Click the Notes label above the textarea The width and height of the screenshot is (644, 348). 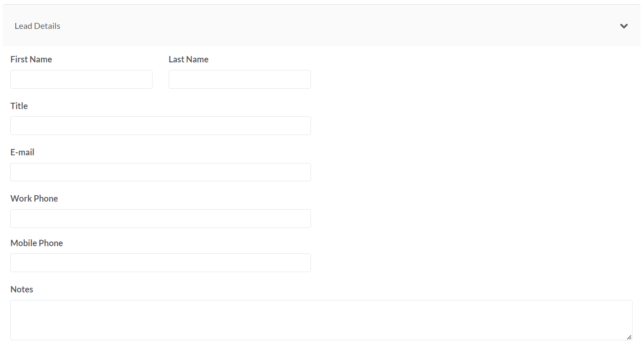21,289
